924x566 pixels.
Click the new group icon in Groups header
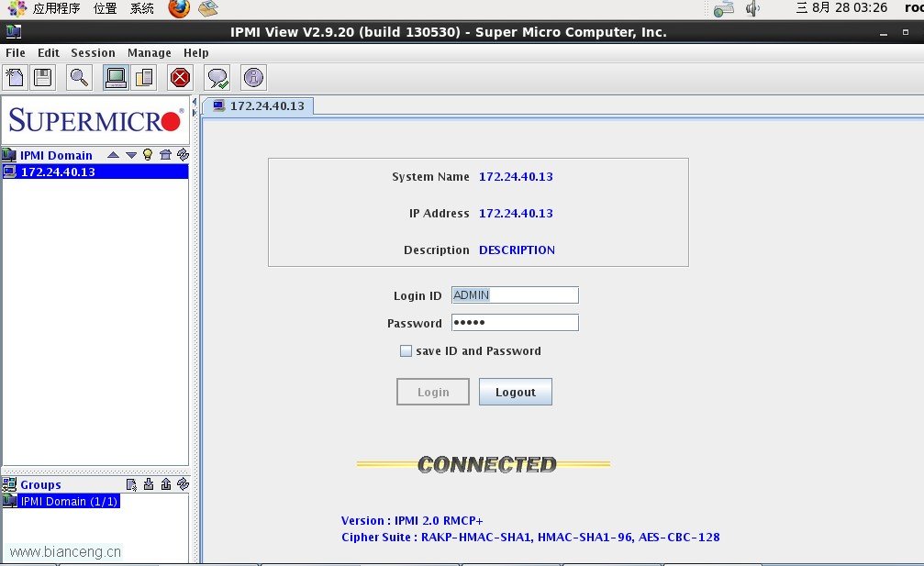[131, 484]
